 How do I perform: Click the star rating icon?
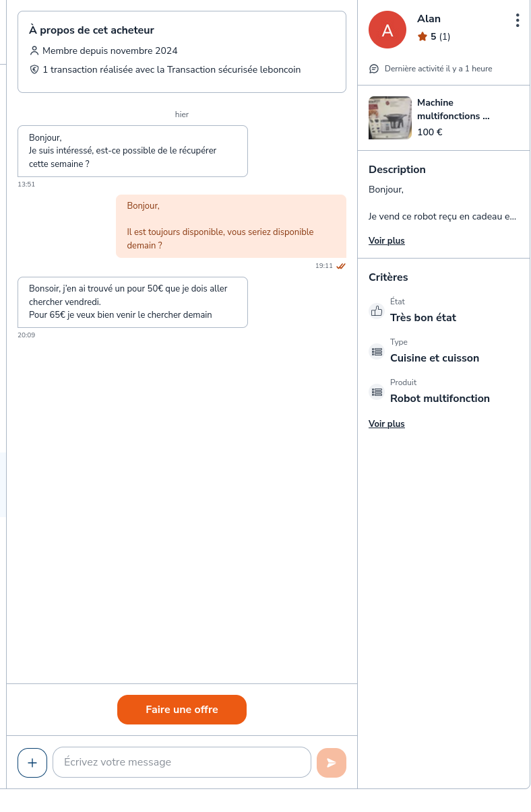click(423, 36)
